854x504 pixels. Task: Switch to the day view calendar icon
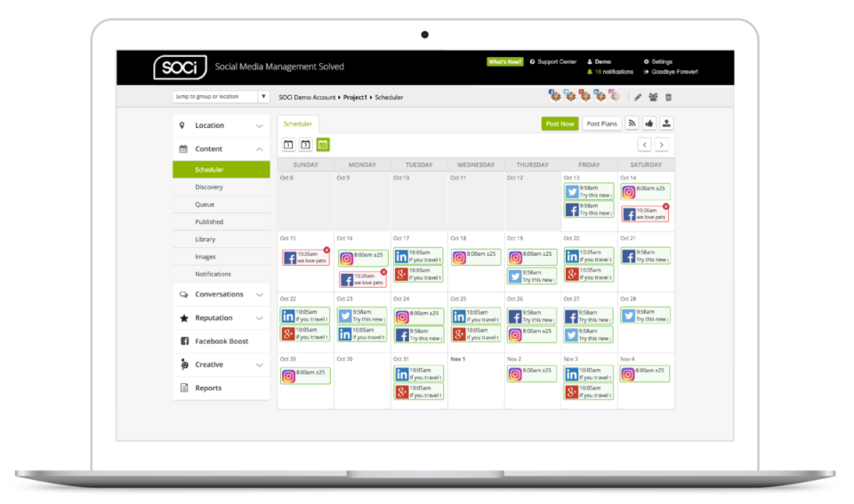[x=288, y=145]
